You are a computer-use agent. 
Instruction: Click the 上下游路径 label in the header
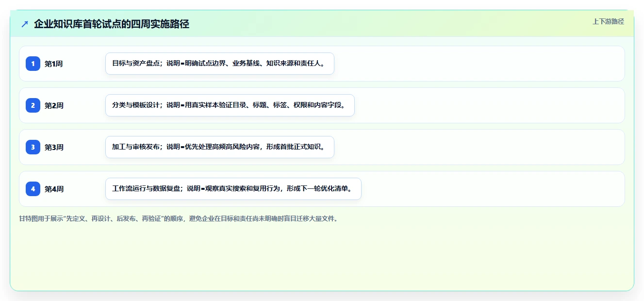click(x=608, y=21)
